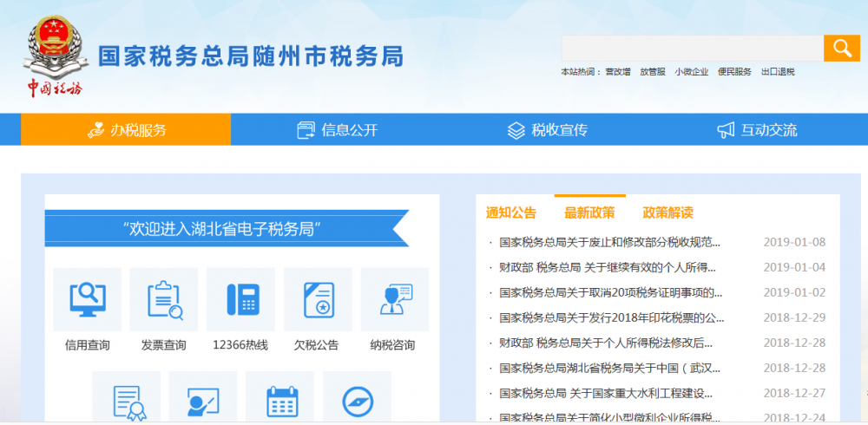Click the certificate document icon below 信用查询
Viewport: 868px width, 425px height.
pos(127,401)
